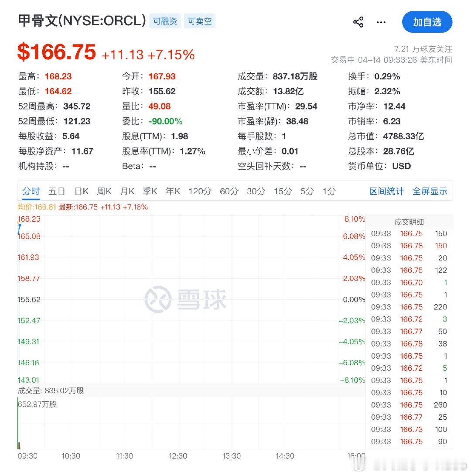Select the 60分 sixty-minute chart tab
This screenshot has width=471, height=476.
pos(229,191)
